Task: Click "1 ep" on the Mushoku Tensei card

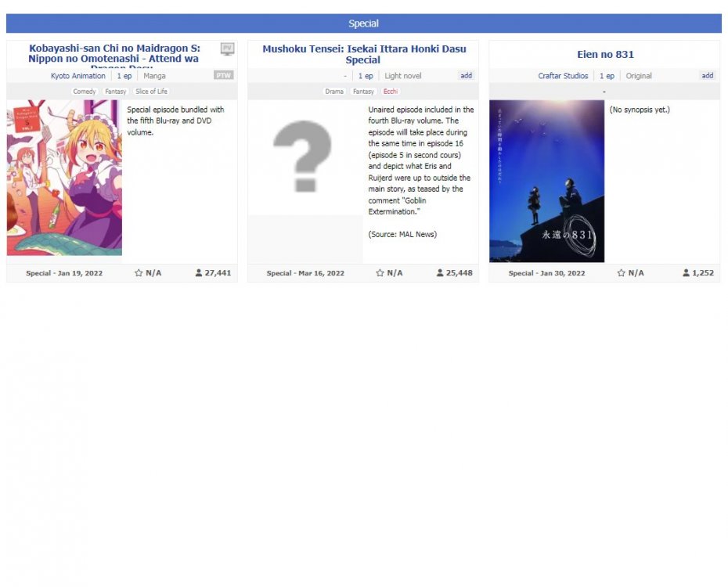Action: coord(366,76)
